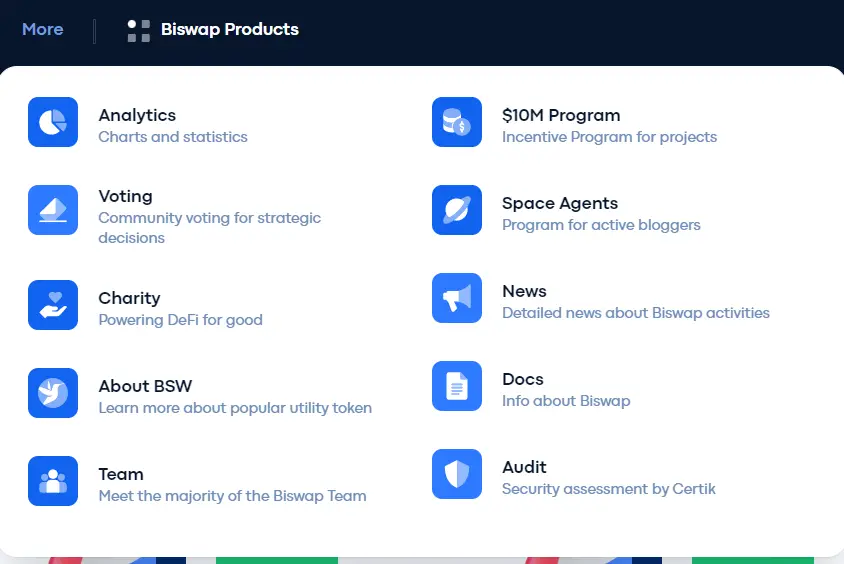Click the News megaphone icon
The image size is (844, 564).
pos(457,298)
